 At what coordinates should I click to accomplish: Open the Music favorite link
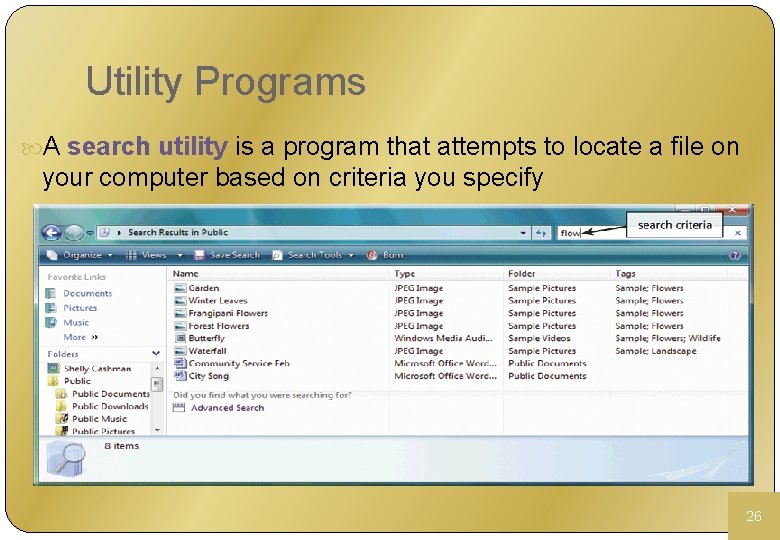click(x=76, y=322)
